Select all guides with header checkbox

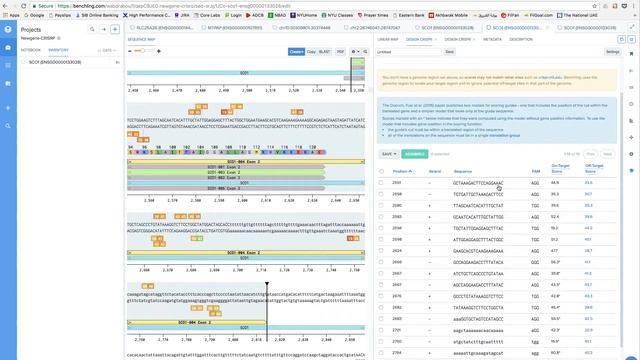point(381,171)
